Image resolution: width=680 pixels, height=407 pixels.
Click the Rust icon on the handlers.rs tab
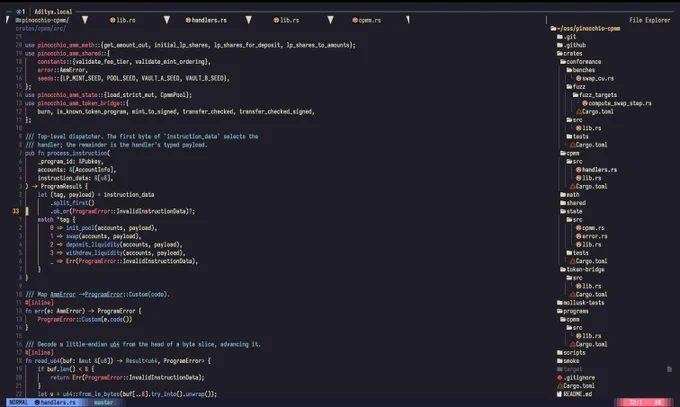tap(188, 20)
